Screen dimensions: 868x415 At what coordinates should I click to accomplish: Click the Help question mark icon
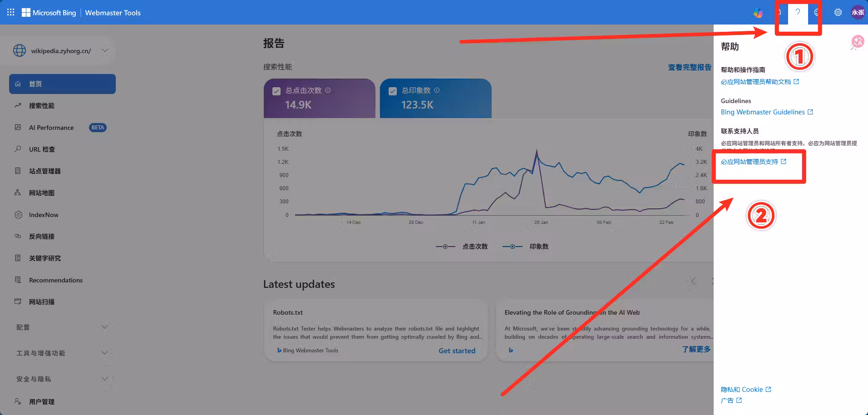coord(798,12)
